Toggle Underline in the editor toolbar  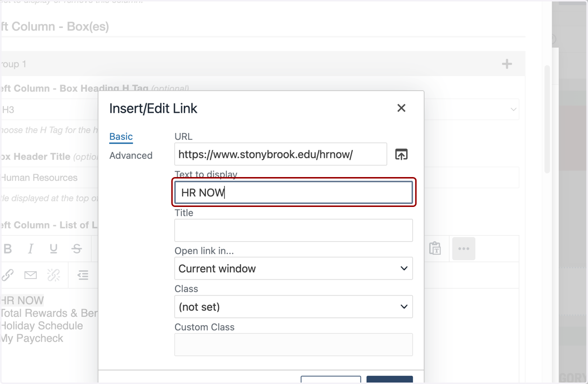[53, 249]
